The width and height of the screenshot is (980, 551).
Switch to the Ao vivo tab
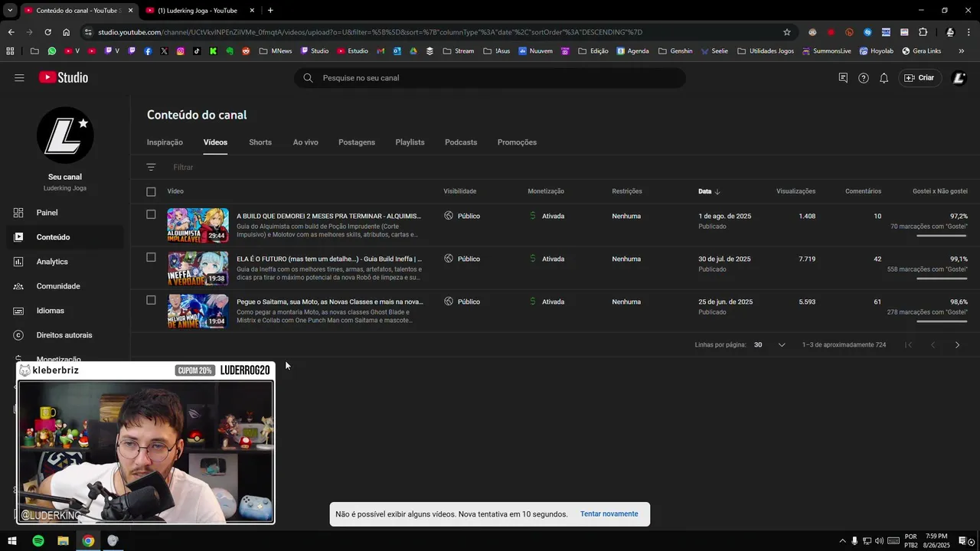point(305,142)
